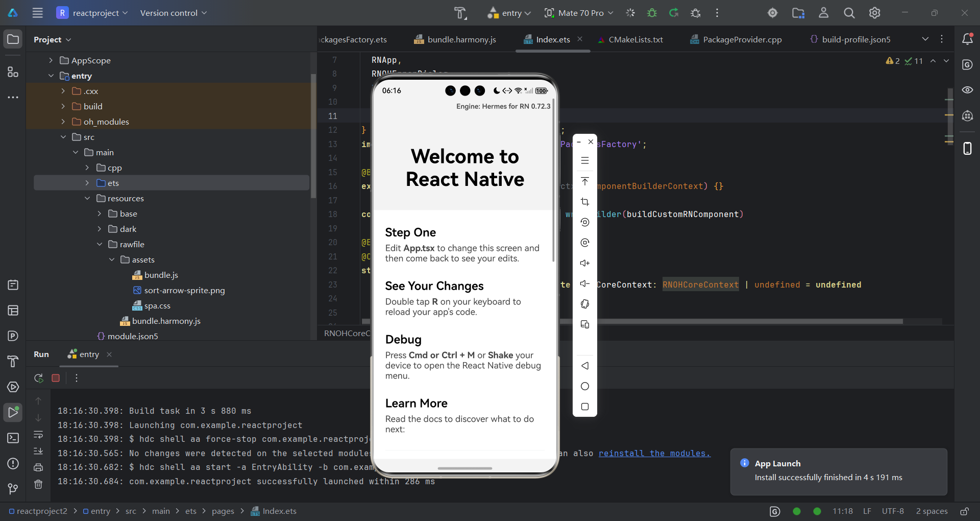Clear the run console trash icon
980x521 pixels.
pyautogui.click(x=38, y=484)
